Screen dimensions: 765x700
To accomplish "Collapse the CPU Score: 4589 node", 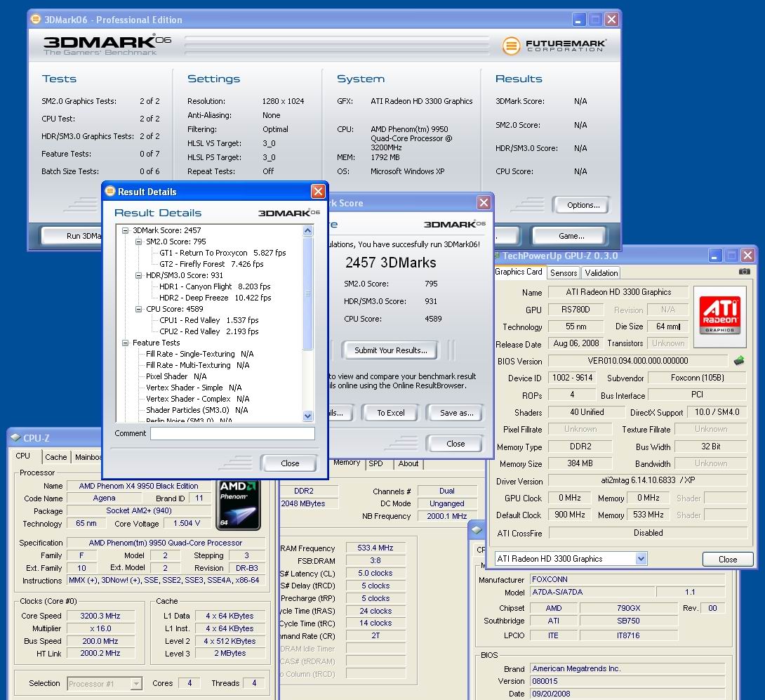I will coord(138,309).
